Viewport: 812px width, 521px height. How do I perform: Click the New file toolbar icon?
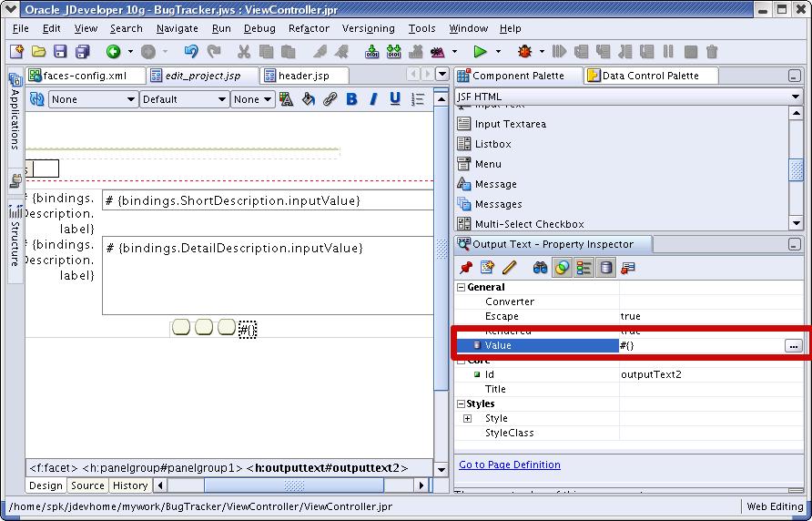click(x=17, y=51)
